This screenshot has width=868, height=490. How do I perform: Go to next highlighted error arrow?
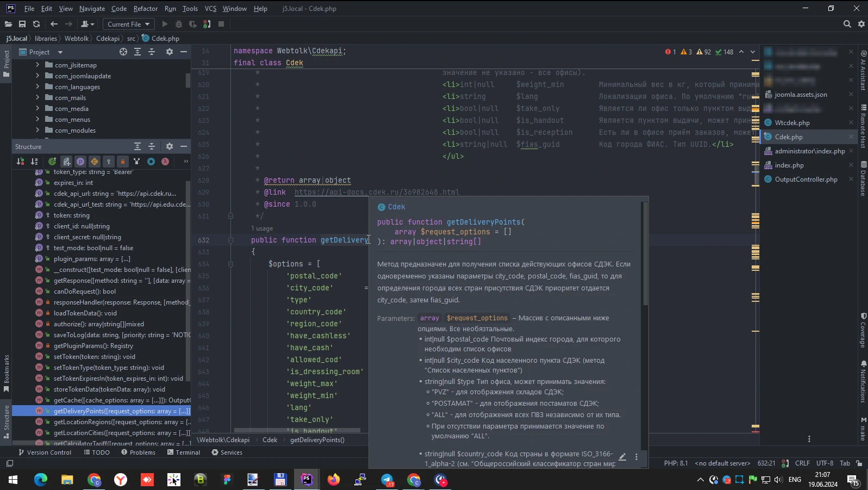coord(753,52)
